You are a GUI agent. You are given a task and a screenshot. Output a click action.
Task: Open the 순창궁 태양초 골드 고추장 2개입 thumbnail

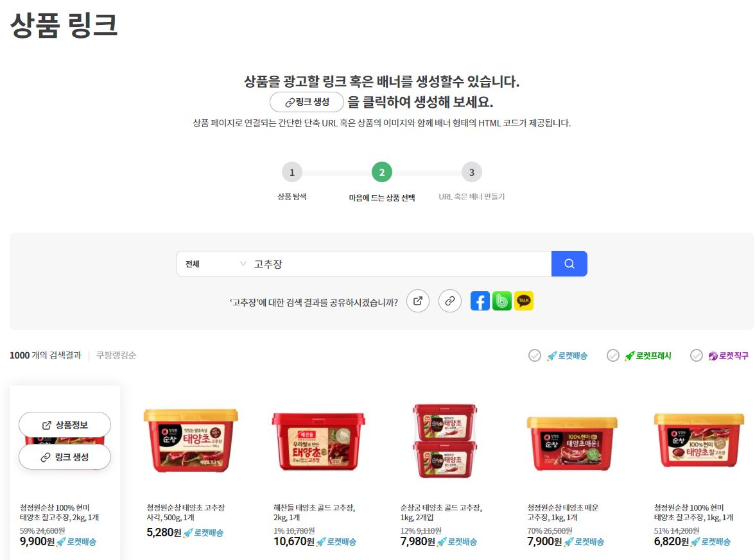tap(445, 441)
